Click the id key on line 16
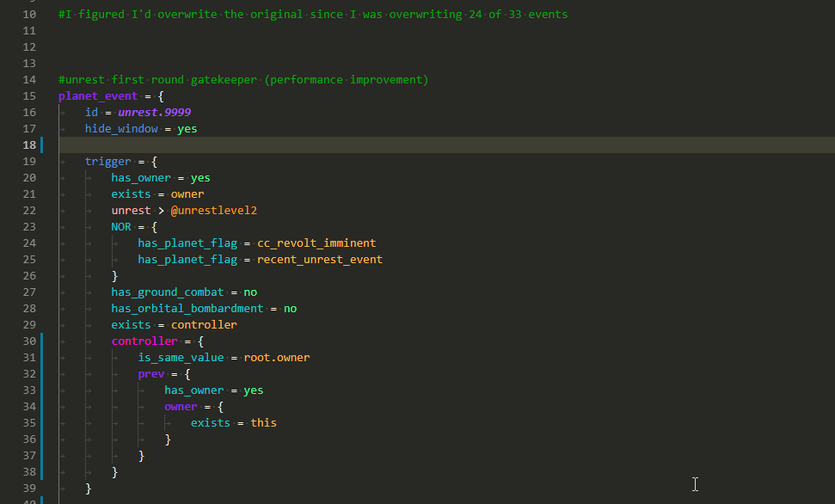The image size is (835, 504). (92, 113)
